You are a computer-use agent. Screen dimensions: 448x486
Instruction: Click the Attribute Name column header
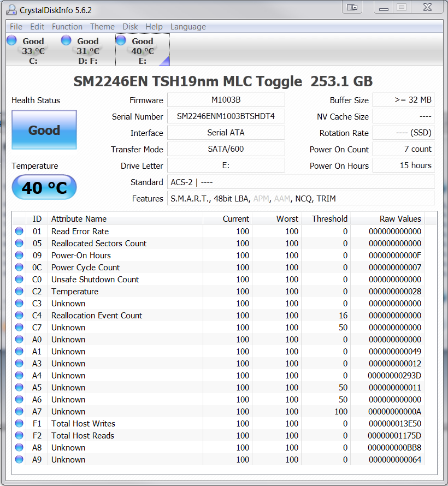pyautogui.click(x=79, y=218)
